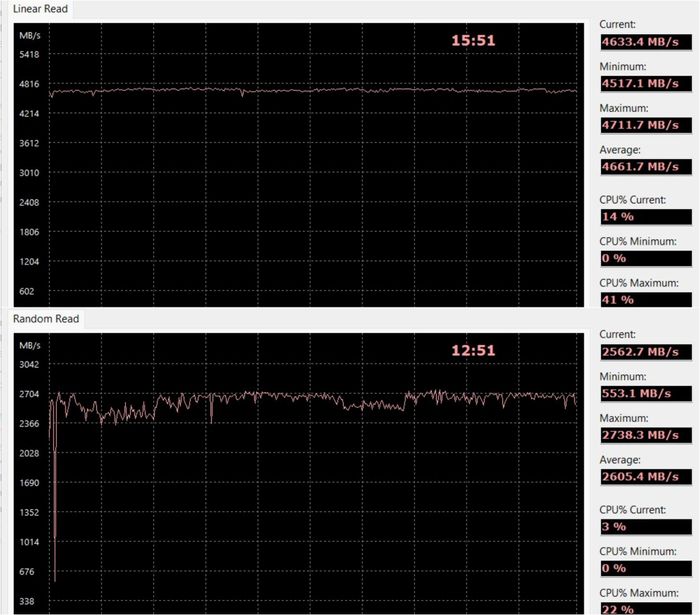This screenshot has width=700, height=615.
Task: Click the 1690 axis label in Random Read
Action: click(29, 483)
